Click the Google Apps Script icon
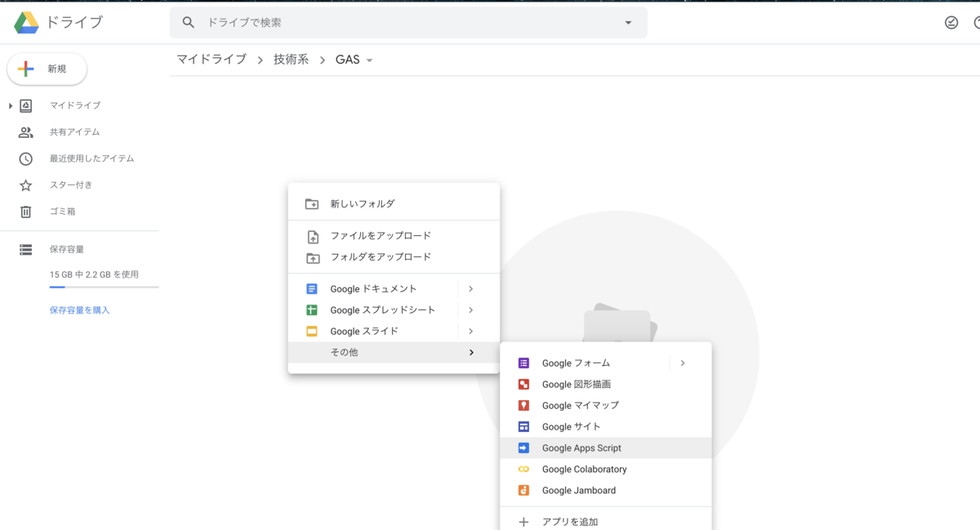The width and height of the screenshot is (980, 530). [x=524, y=448]
